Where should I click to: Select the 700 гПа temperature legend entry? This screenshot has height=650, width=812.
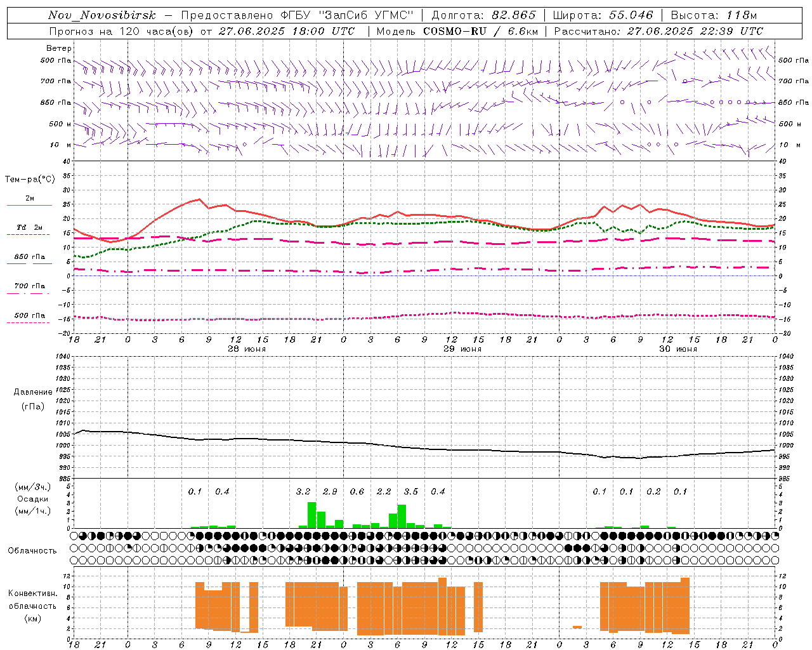29,286
